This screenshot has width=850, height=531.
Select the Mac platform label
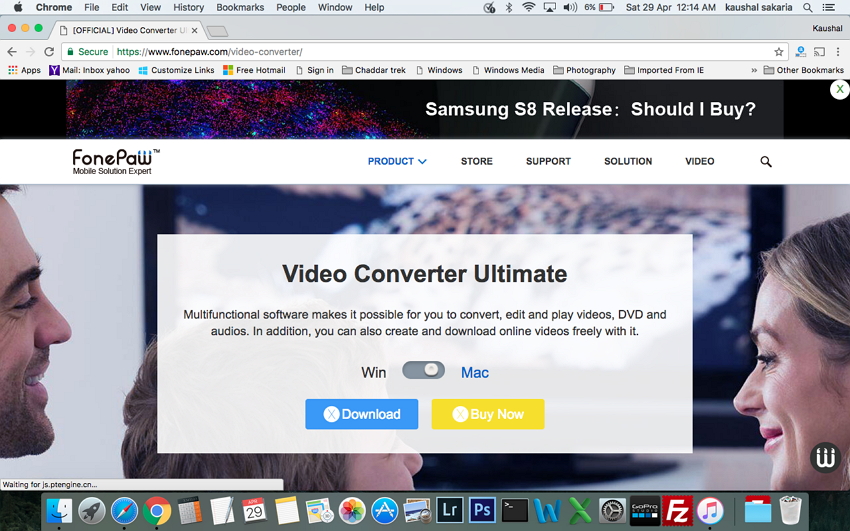[475, 373]
